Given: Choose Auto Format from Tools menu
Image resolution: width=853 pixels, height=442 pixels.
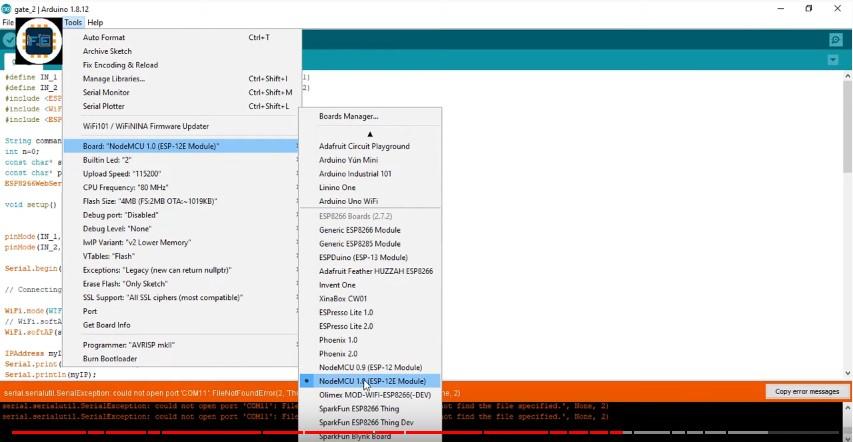Looking at the screenshot, I should 182,38.
